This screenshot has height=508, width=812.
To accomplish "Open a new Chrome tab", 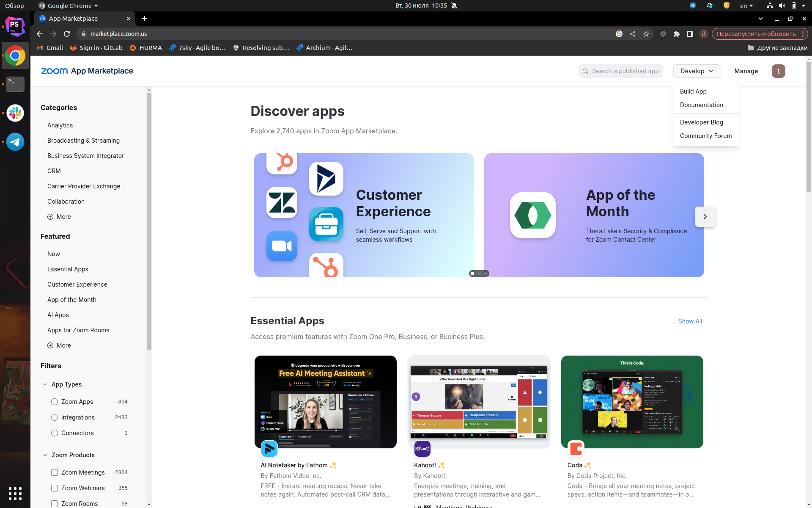I will [145, 19].
